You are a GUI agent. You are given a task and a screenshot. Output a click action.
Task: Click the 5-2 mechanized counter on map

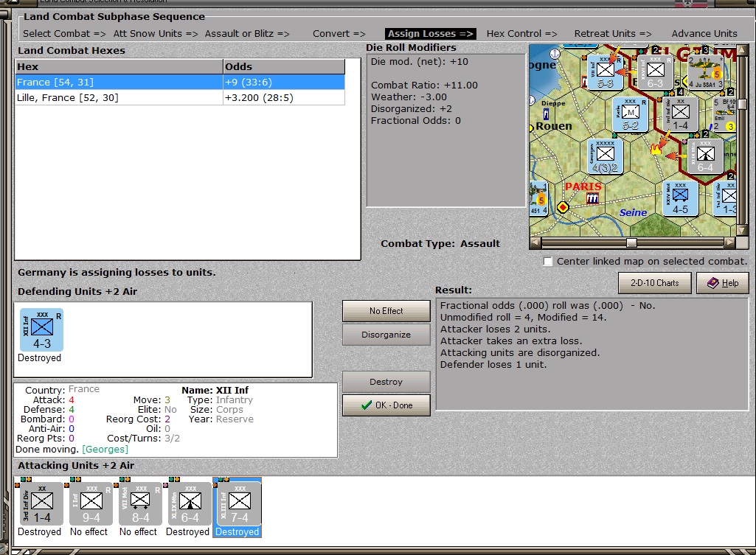click(630, 114)
